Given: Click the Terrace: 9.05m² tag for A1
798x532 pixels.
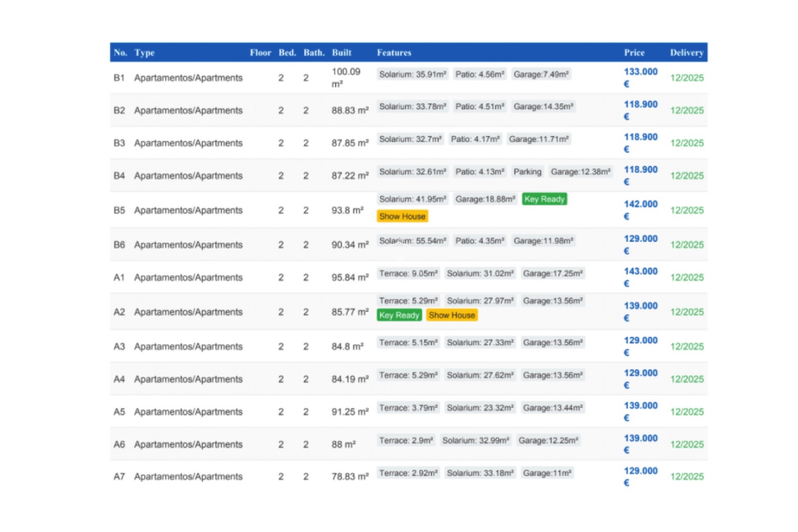Looking at the screenshot, I should (408, 273).
